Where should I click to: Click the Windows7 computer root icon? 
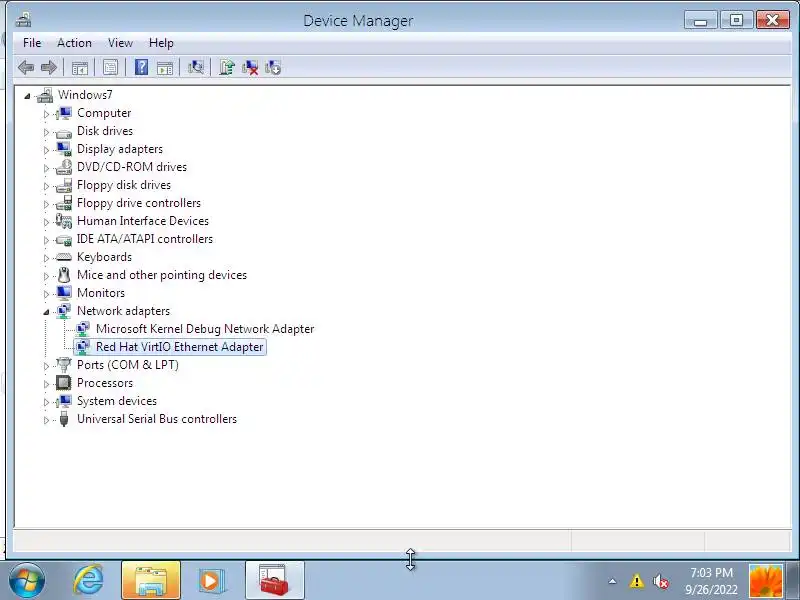tap(45, 95)
